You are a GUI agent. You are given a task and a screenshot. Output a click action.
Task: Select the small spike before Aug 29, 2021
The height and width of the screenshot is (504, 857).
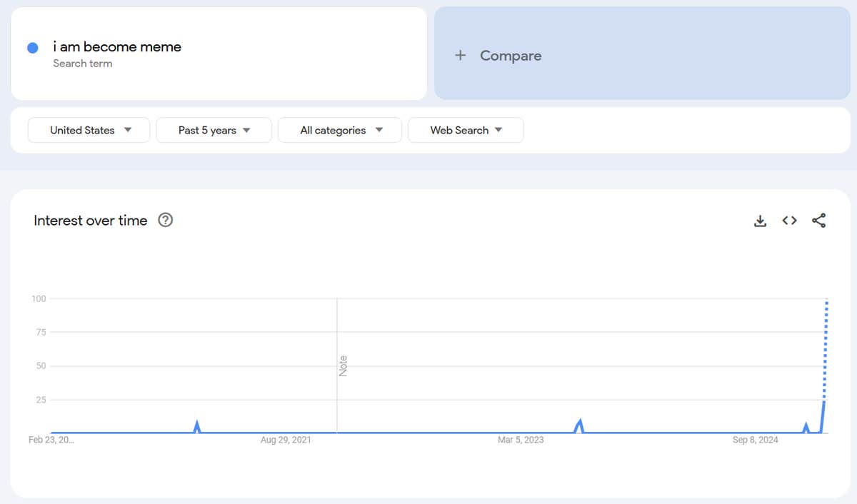[x=197, y=425]
